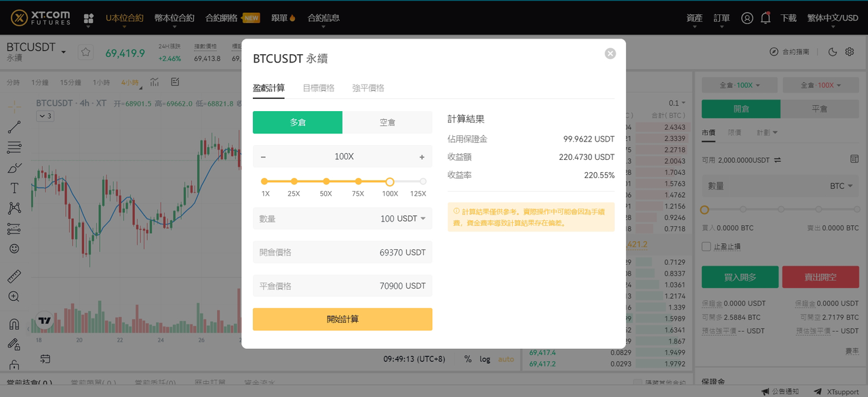868x397 pixels.
Task: Switch to the 平倉 tab
Action: pyautogui.click(x=820, y=109)
